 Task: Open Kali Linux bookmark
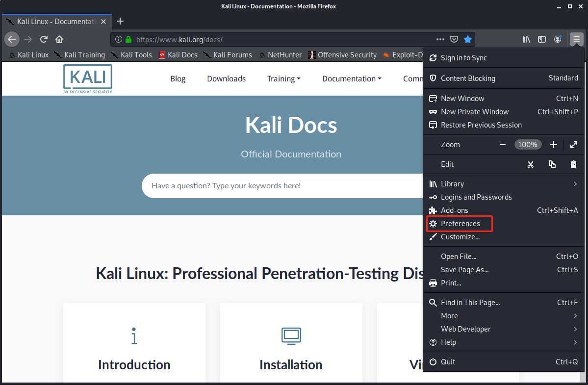29,55
